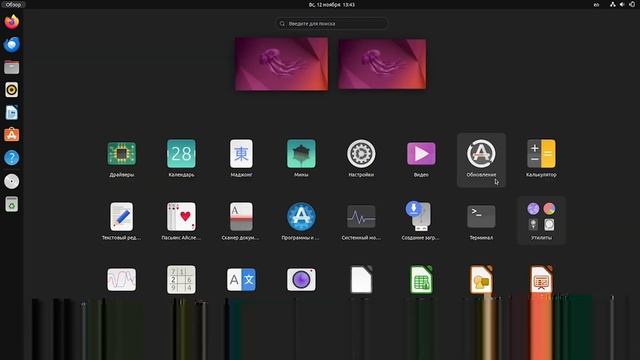The width and height of the screenshot is (640, 360).
Task: Launch the Calculator (Калькулятор) app
Action: point(541,154)
